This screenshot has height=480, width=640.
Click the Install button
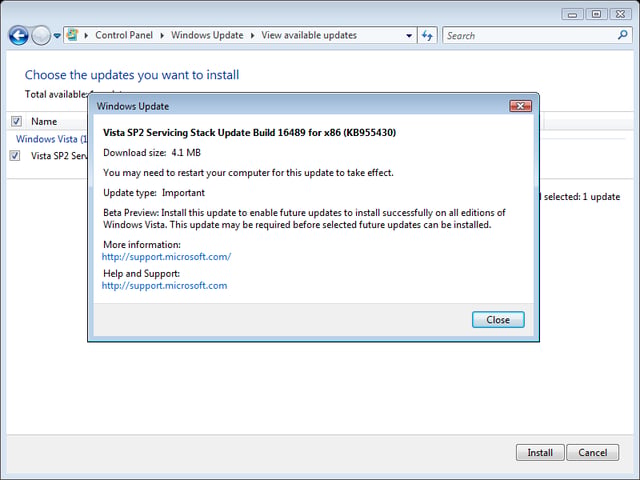point(540,453)
